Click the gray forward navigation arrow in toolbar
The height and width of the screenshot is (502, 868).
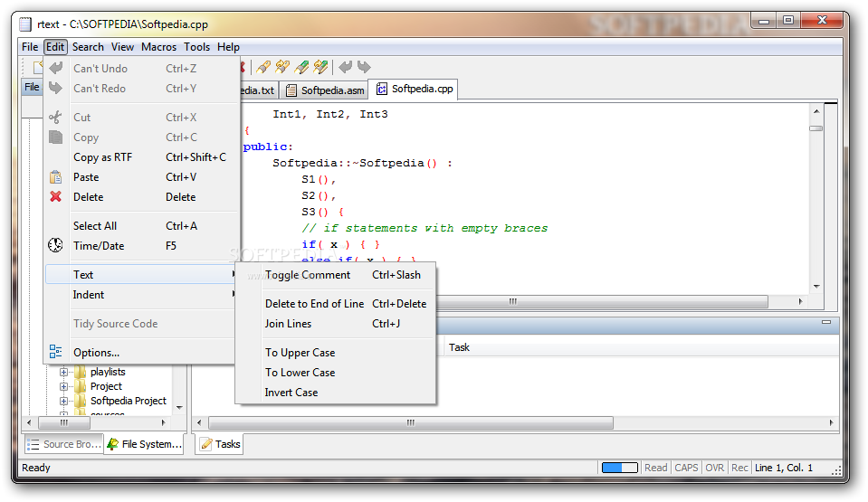pyautogui.click(x=364, y=68)
